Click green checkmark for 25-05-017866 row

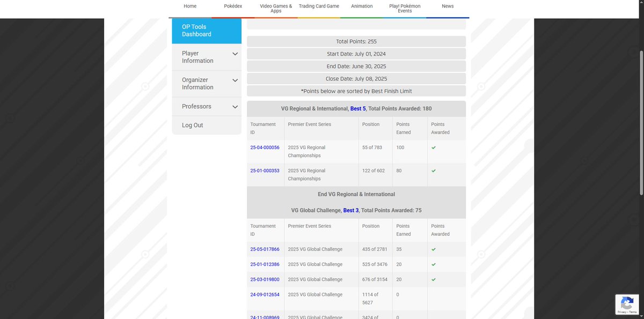coord(434,249)
